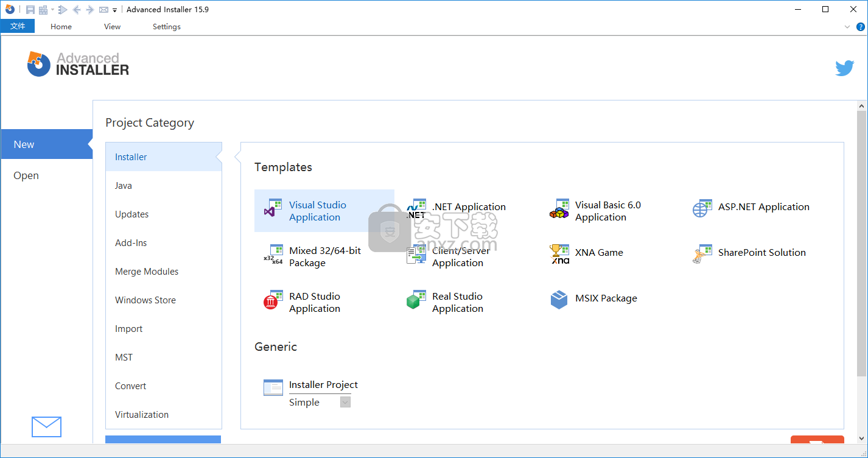The width and height of the screenshot is (868, 458).
Task: Select the Add-Ins project category
Action: click(164, 243)
